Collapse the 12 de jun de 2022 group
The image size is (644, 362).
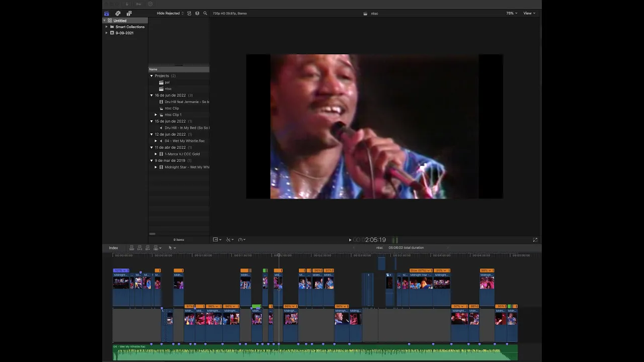coord(151,134)
